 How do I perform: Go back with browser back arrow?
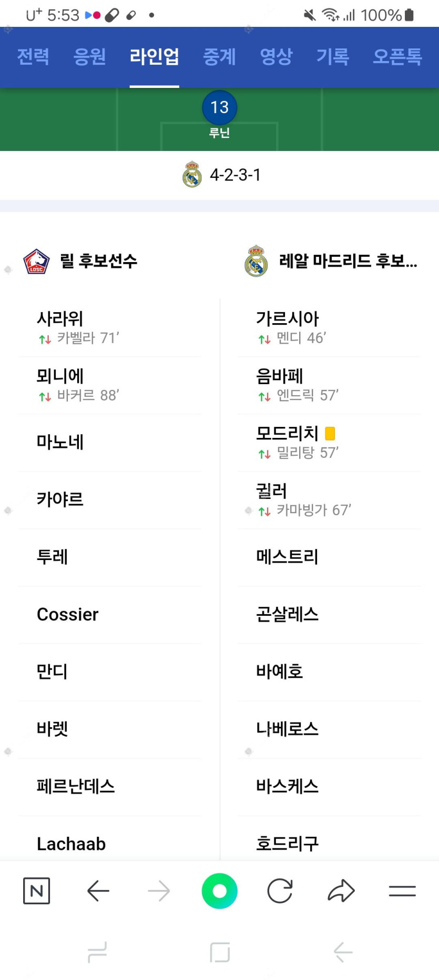98,891
